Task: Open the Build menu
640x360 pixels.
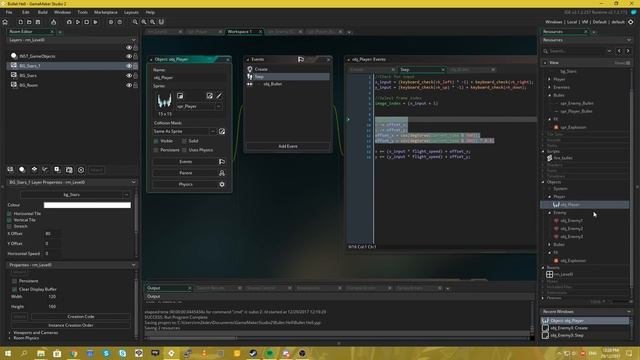Action: click(42, 12)
